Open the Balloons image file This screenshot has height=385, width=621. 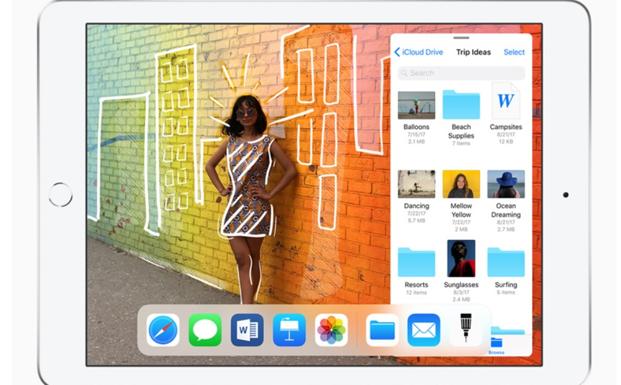coord(416,105)
